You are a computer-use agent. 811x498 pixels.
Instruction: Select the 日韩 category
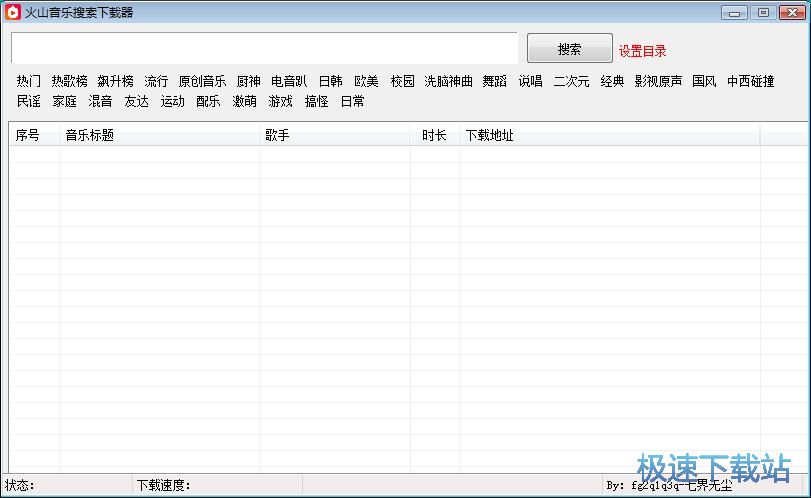click(x=331, y=81)
